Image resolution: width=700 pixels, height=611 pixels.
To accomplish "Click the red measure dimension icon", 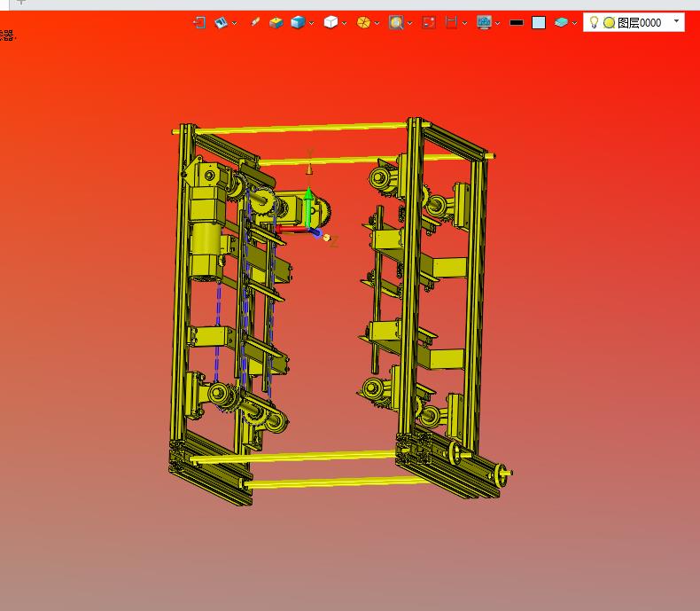I will click(451, 22).
